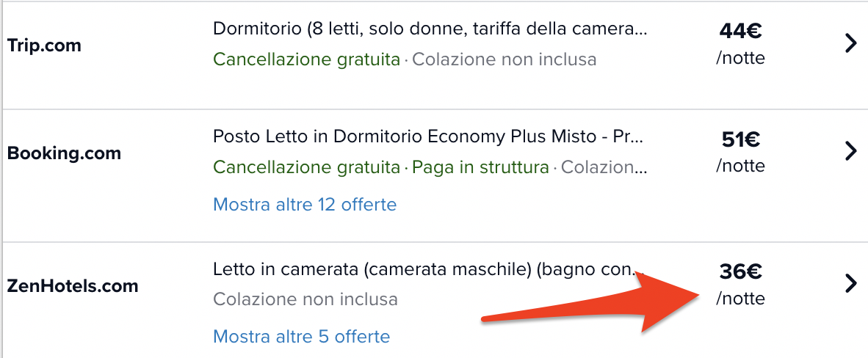868x358 pixels.
Task: Open Posto Letto in Dormitorio Economy Plus offer
Action: (x=428, y=136)
